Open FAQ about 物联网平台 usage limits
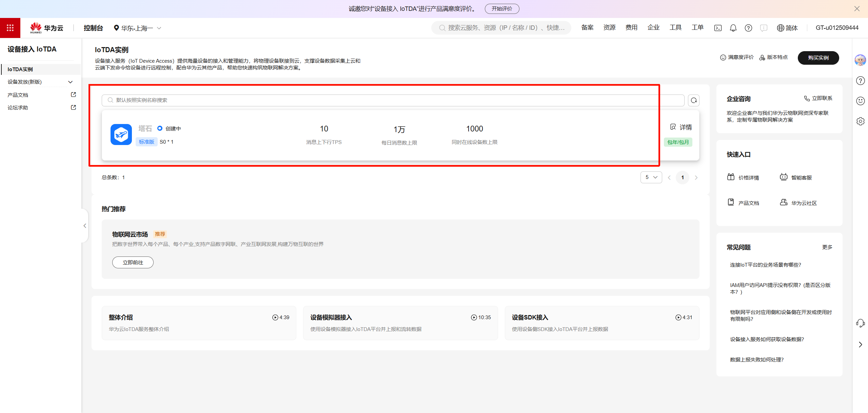This screenshot has height=413, width=868. pos(781,316)
